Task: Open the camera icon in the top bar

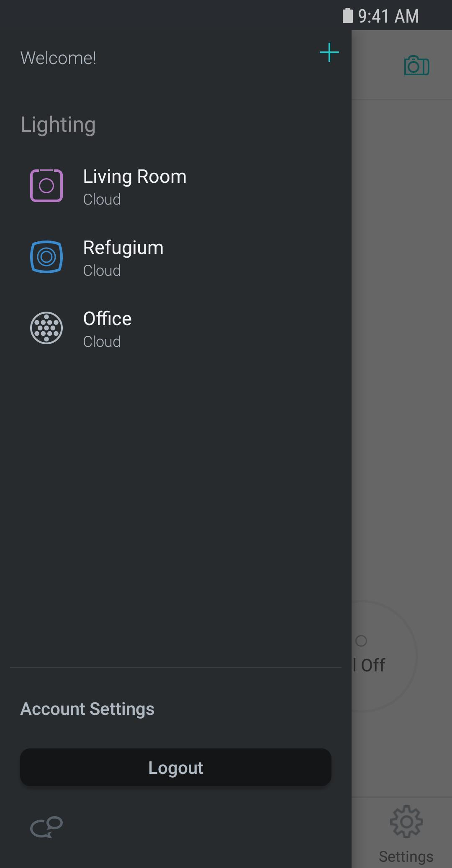Action: (416, 66)
